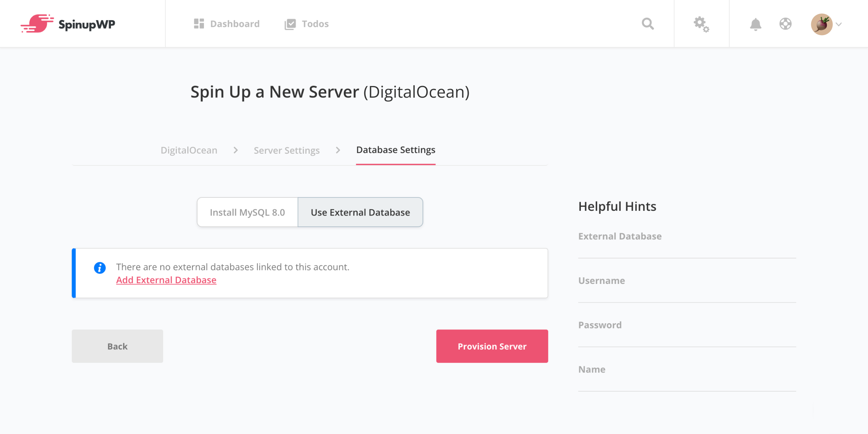868x434 pixels.
Task: Follow the Add External Database link
Action: (166, 280)
